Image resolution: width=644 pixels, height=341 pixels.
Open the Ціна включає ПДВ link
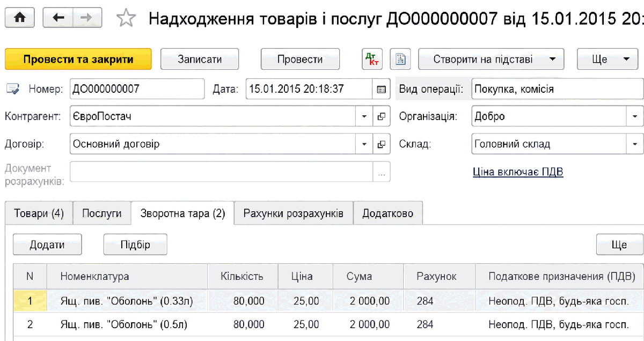point(518,172)
